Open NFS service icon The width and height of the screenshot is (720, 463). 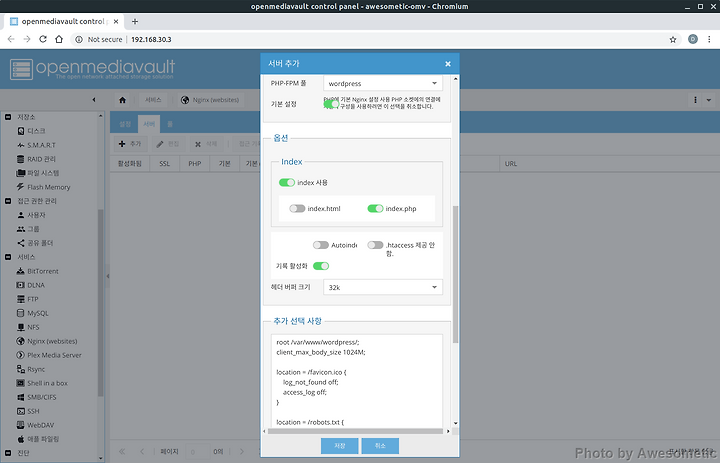pos(21,327)
